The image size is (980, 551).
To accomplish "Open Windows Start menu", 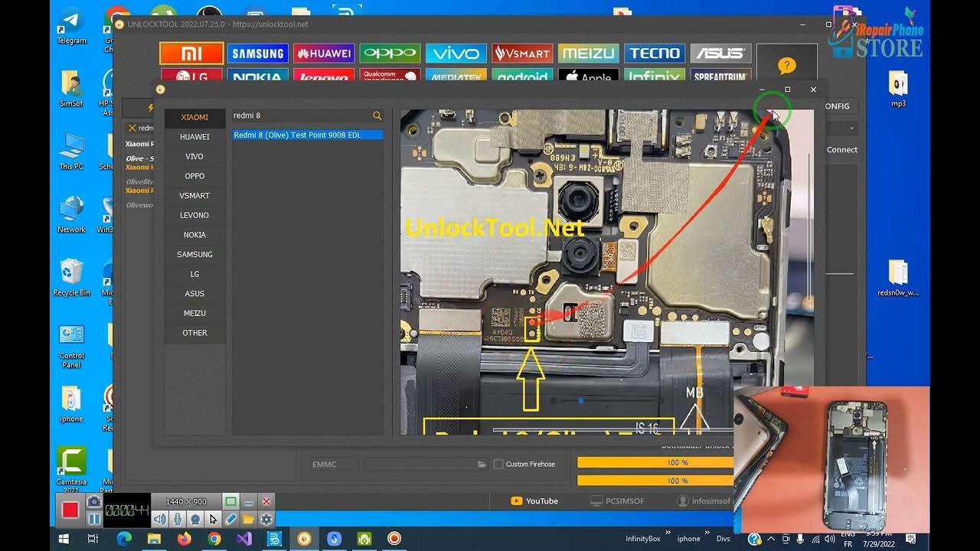I will [x=64, y=539].
